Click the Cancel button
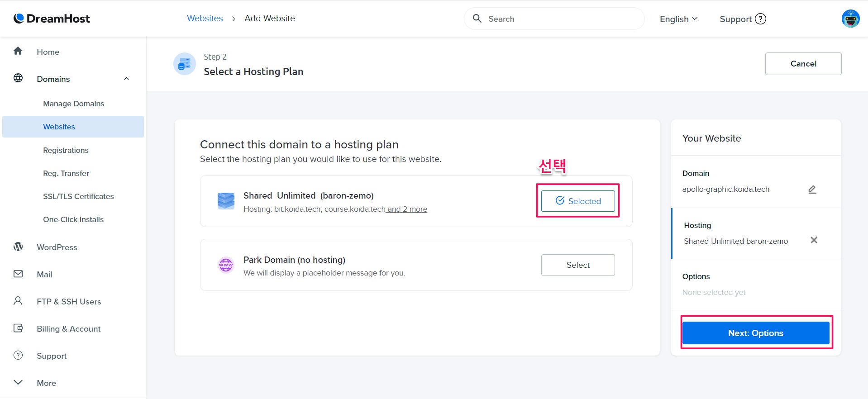The width and height of the screenshot is (868, 399). pyautogui.click(x=803, y=64)
